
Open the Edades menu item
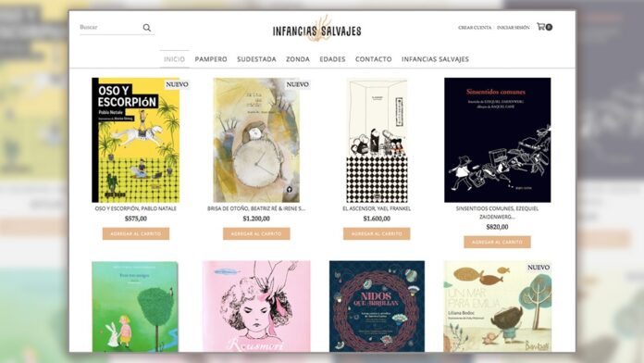click(332, 59)
